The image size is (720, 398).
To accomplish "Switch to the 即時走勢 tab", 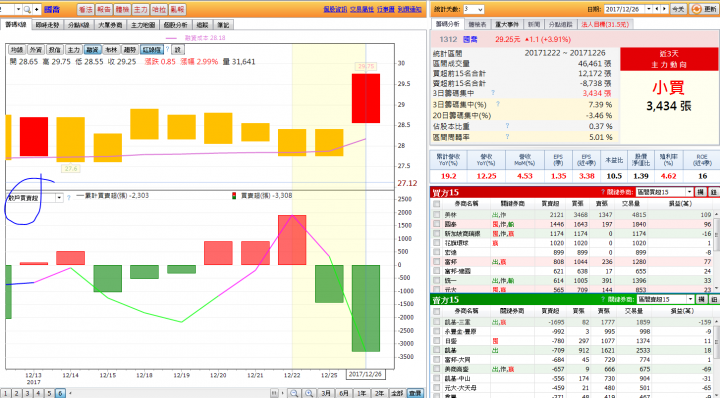I will click(x=47, y=25).
